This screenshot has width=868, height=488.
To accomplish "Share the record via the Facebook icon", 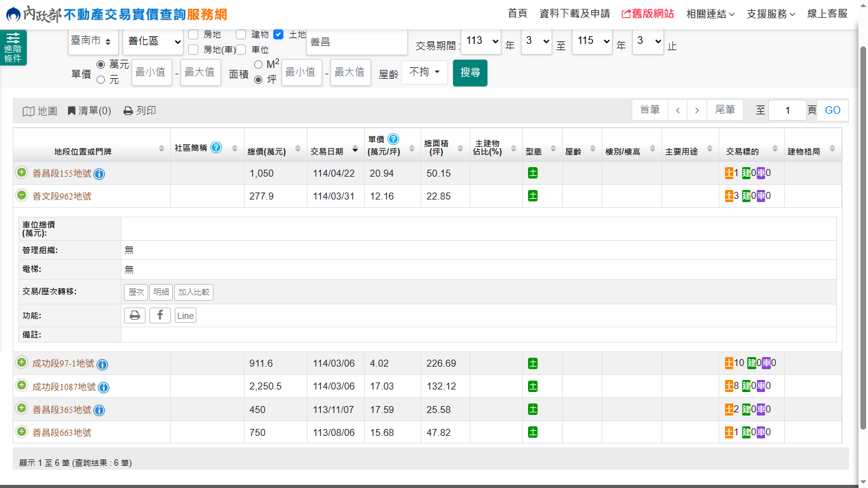I will pyautogui.click(x=160, y=315).
